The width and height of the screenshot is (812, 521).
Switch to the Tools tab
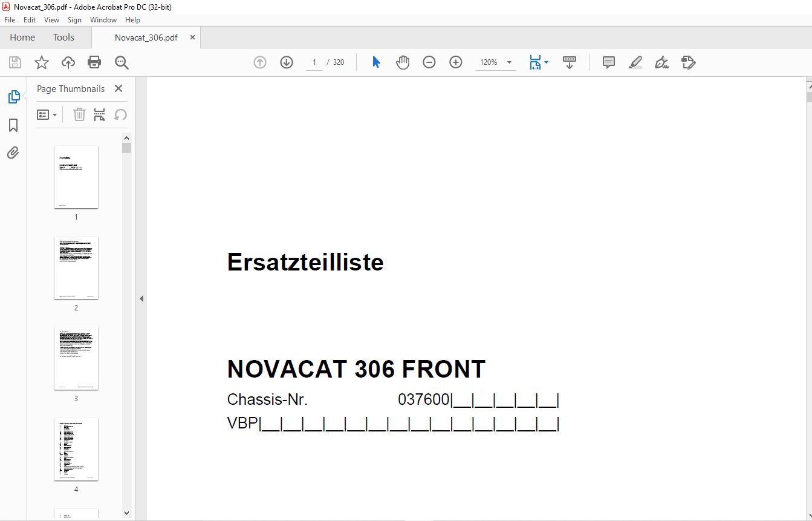(x=63, y=38)
